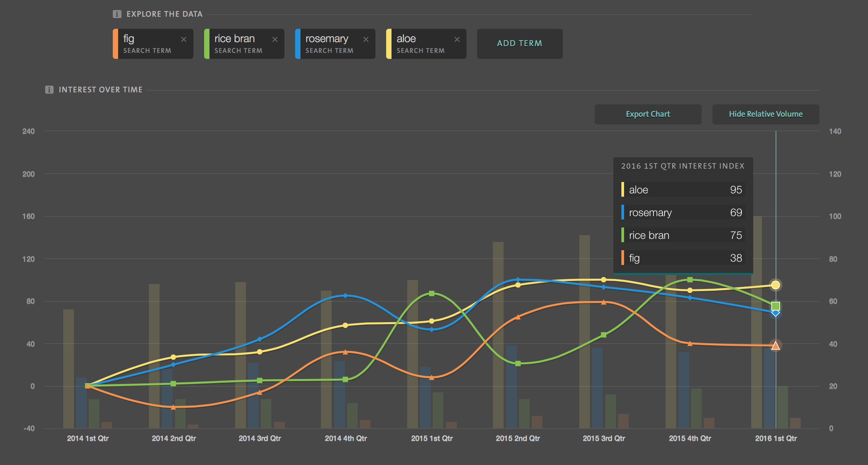The image size is (868, 465).
Task: Remove the aloe search term
Action: (x=457, y=39)
